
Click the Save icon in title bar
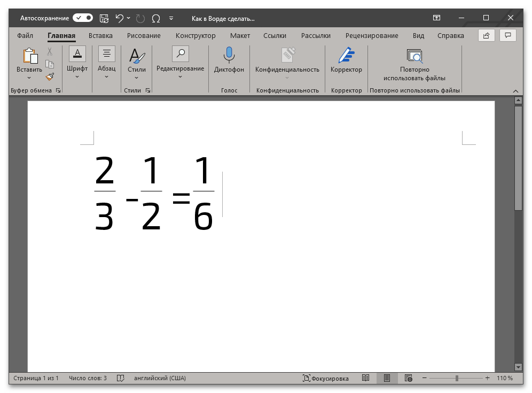pyautogui.click(x=104, y=18)
